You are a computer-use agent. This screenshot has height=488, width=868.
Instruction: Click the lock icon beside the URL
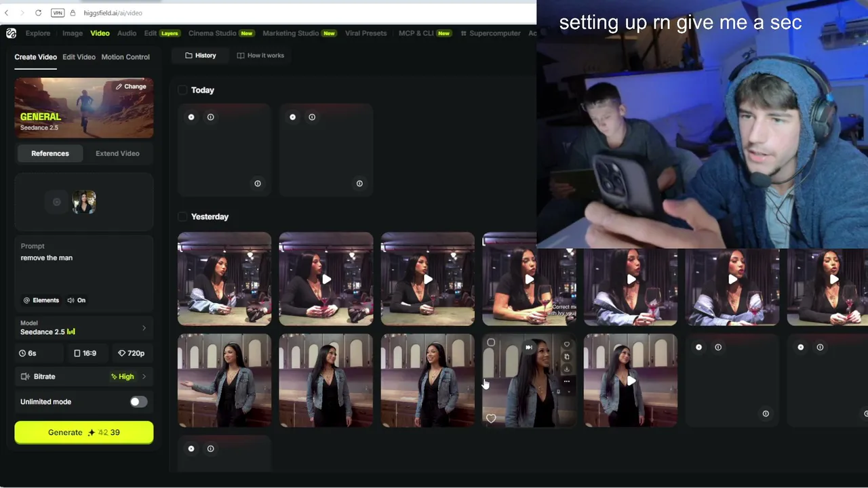point(73,13)
